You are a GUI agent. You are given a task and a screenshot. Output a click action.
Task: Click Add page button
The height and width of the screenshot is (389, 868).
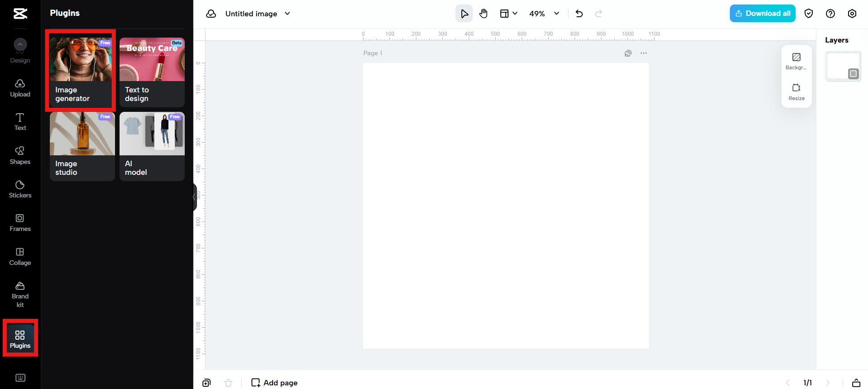[274, 383]
